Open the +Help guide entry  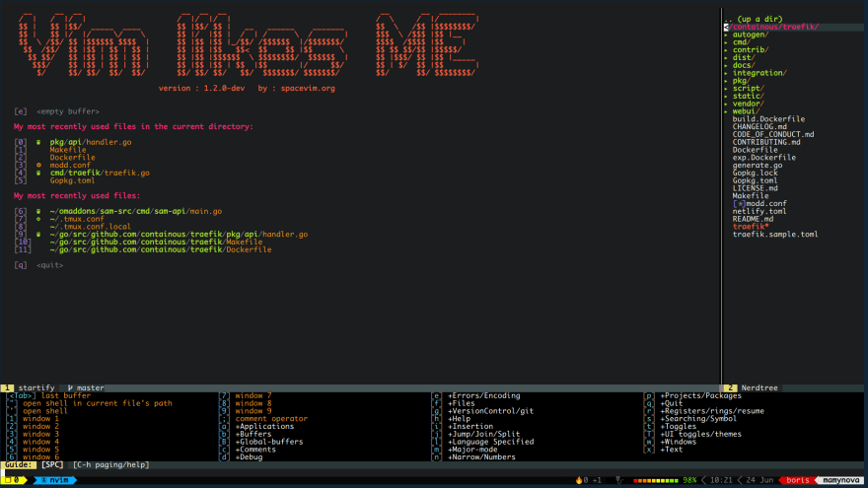pyautogui.click(x=459, y=419)
